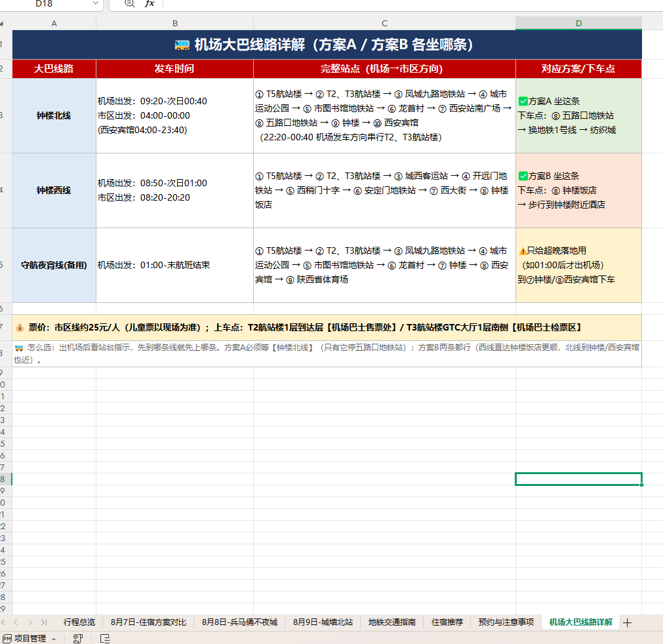Image resolution: width=663 pixels, height=644 pixels.
Task: Jump to last sheet with arrow
Action: [44, 622]
